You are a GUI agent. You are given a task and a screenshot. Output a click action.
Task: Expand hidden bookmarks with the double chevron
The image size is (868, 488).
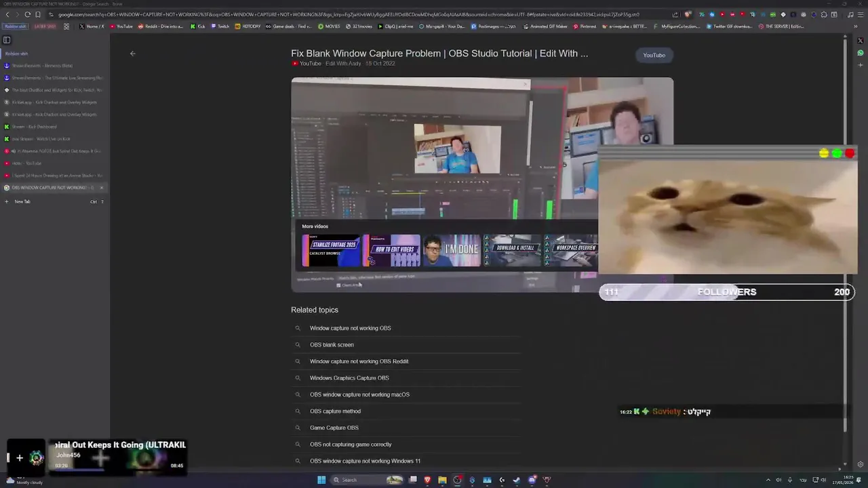coord(854,26)
